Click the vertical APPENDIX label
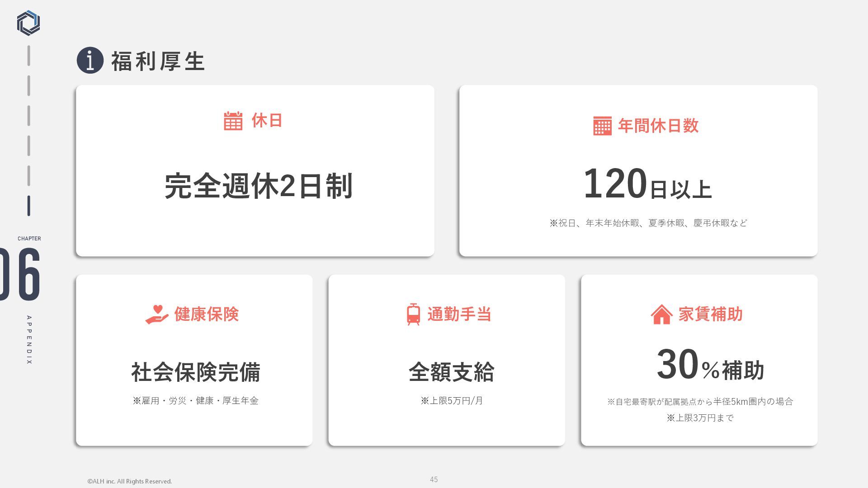The image size is (868, 488). pos(29,340)
